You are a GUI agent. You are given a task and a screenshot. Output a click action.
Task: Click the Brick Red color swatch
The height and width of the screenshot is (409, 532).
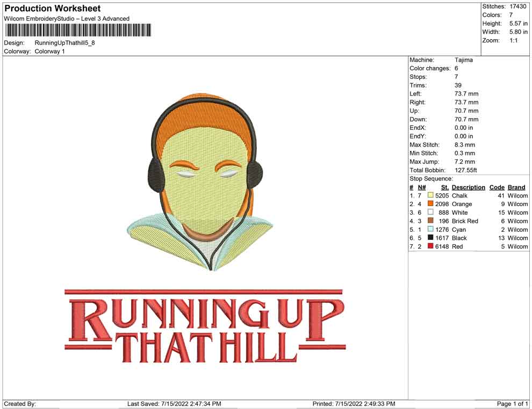click(430, 221)
